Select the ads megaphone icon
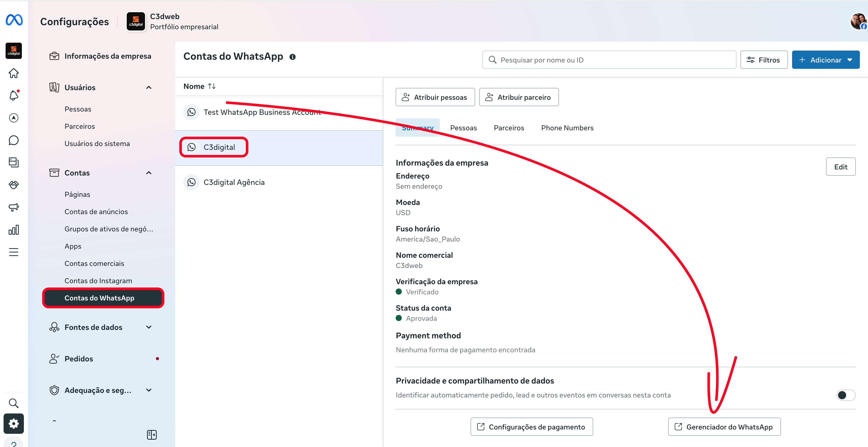 [x=13, y=207]
